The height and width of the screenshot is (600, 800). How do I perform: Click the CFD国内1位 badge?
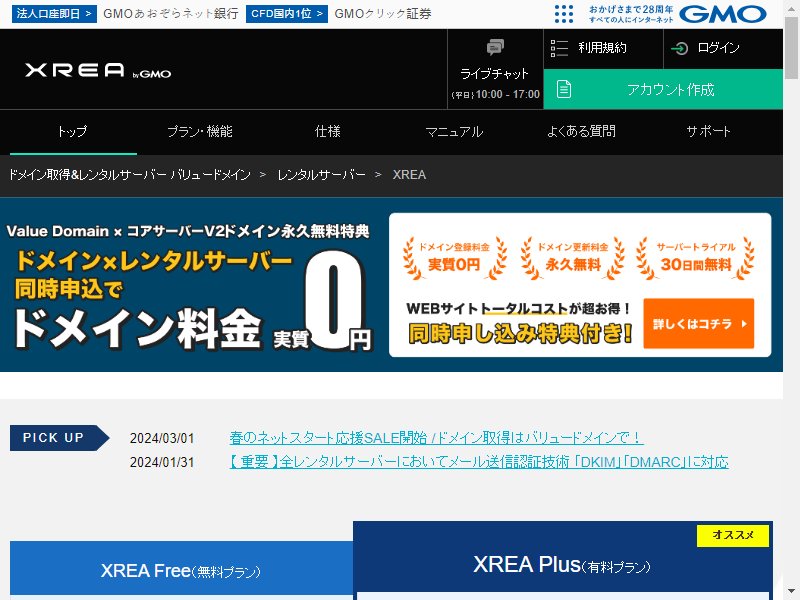[x=287, y=14]
